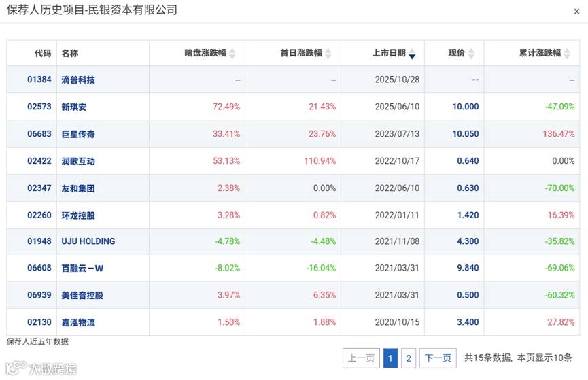
Task: Open stock 友和集团
Action: pyautogui.click(x=78, y=188)
